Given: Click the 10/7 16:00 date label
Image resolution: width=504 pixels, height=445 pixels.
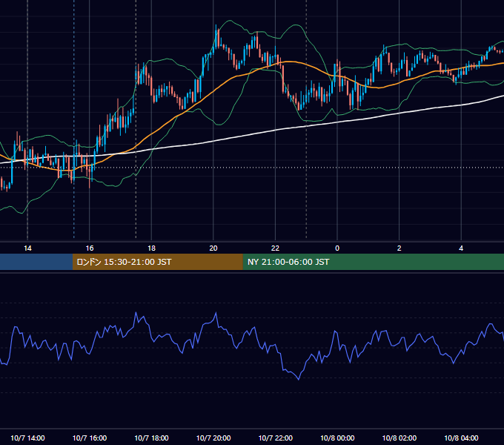Looking at the screenshot, I should click(x=90, y=438).
